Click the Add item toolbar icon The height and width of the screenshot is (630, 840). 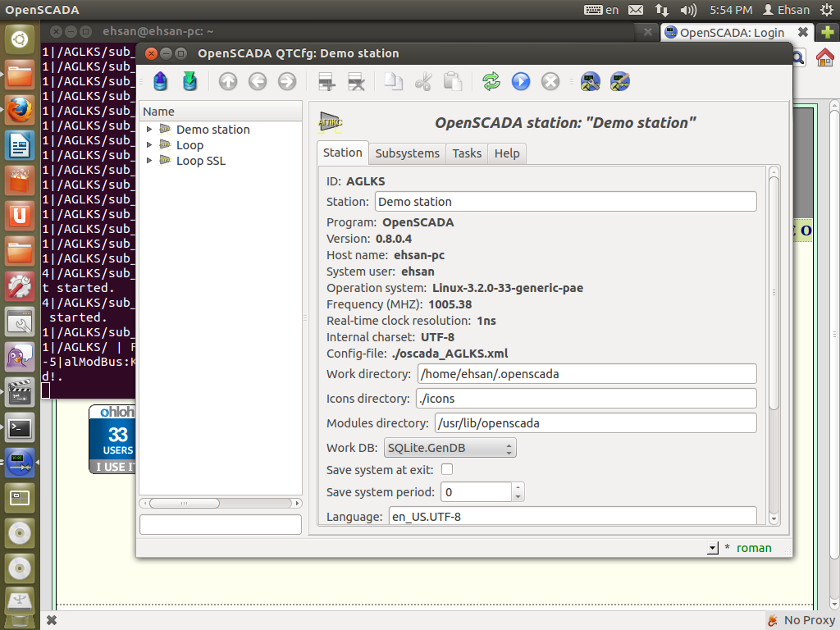coord(327,81)
